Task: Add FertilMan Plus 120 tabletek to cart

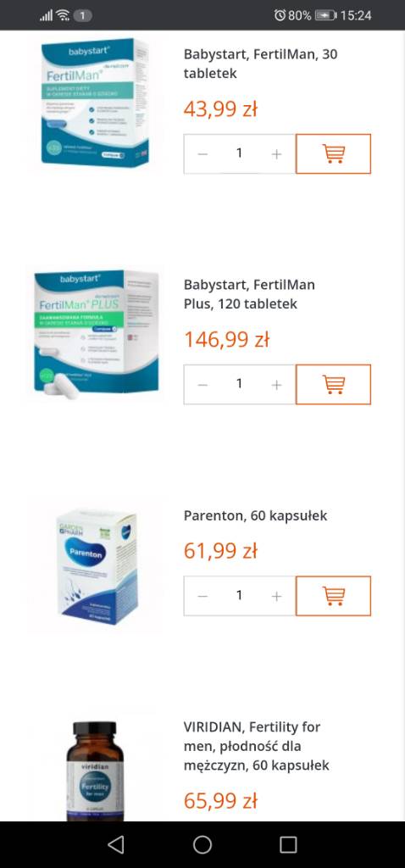Action: coord(333,384)
